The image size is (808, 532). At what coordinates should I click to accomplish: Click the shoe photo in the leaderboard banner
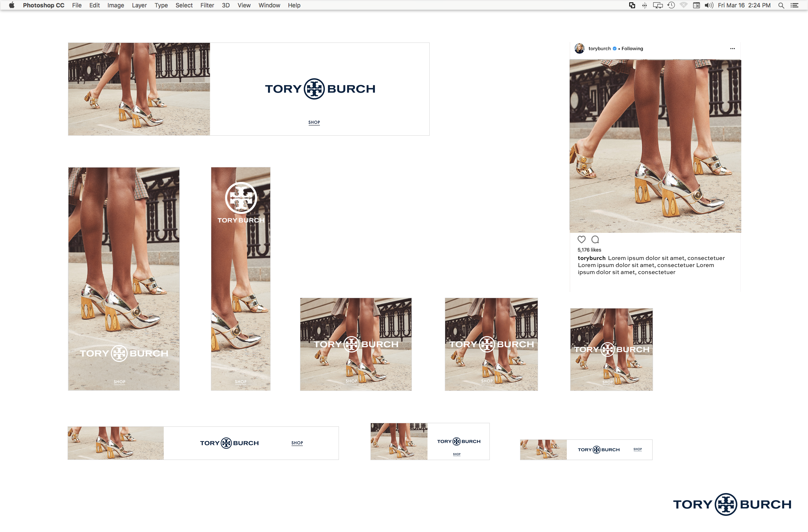115,443
